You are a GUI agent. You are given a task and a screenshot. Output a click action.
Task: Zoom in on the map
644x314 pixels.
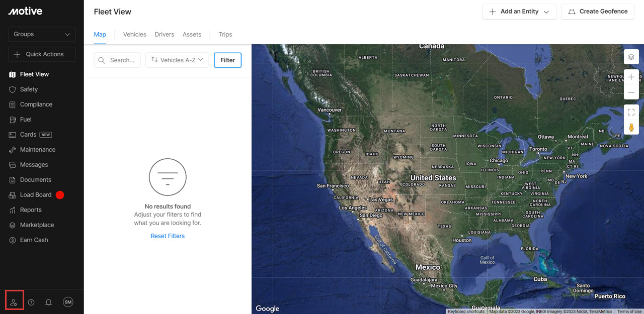631,77
